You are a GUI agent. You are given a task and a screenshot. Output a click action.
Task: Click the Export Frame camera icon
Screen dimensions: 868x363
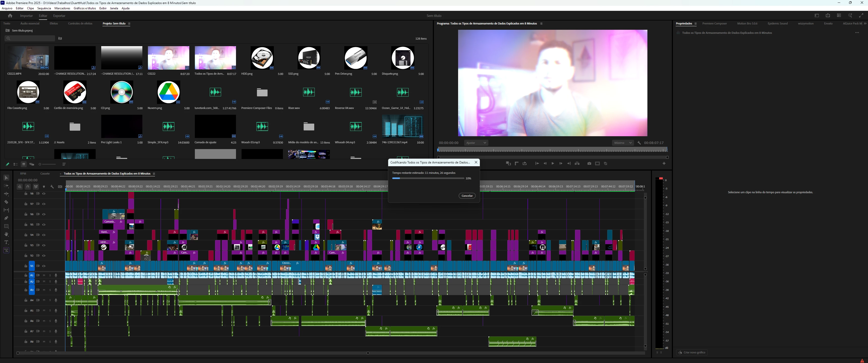click(589, 164)
